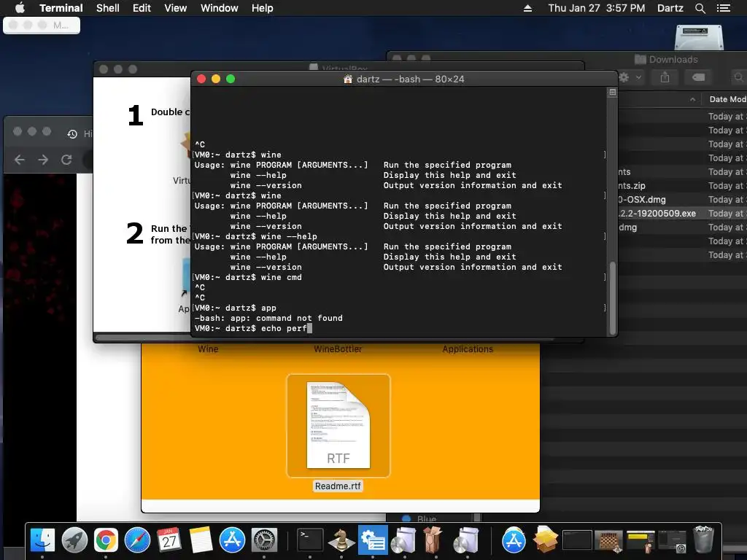Open Google Chrome from the Dock

click(106, 540)
